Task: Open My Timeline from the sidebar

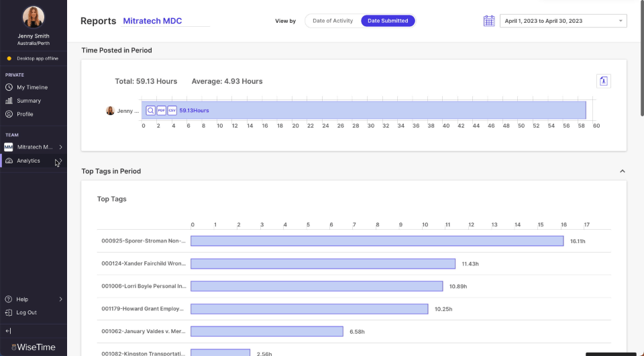Action: click(32, 87)
